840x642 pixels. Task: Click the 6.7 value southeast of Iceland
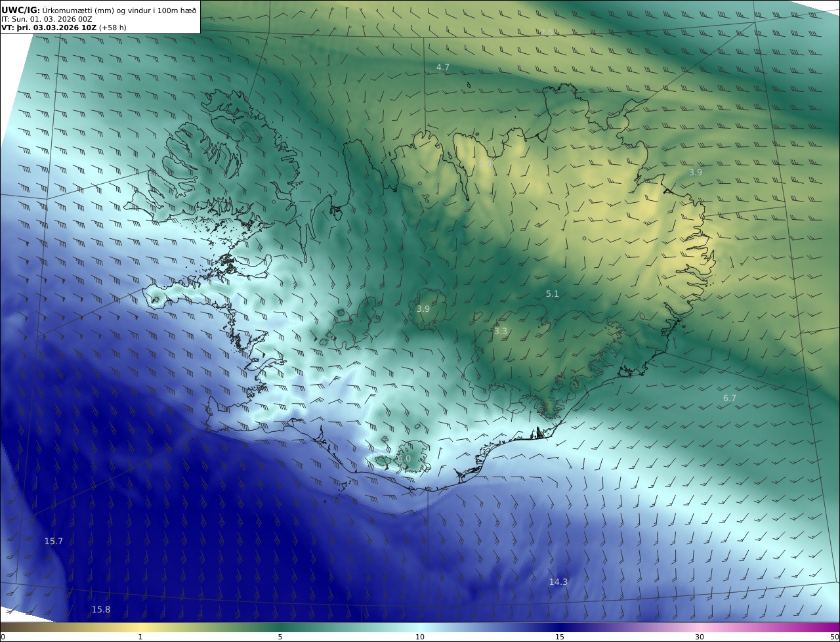pos(730,398)
